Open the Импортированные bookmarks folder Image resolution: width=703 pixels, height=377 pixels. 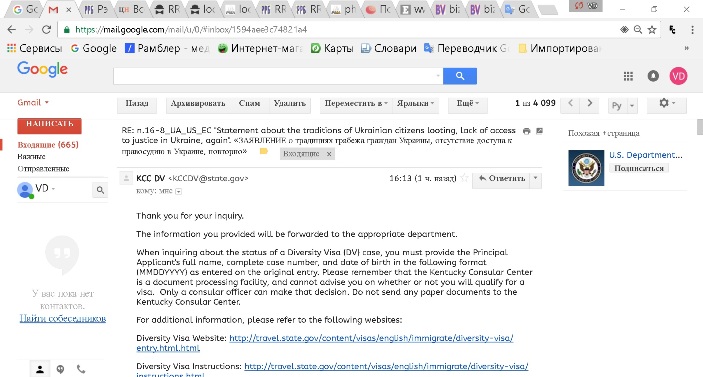(559, 48)
